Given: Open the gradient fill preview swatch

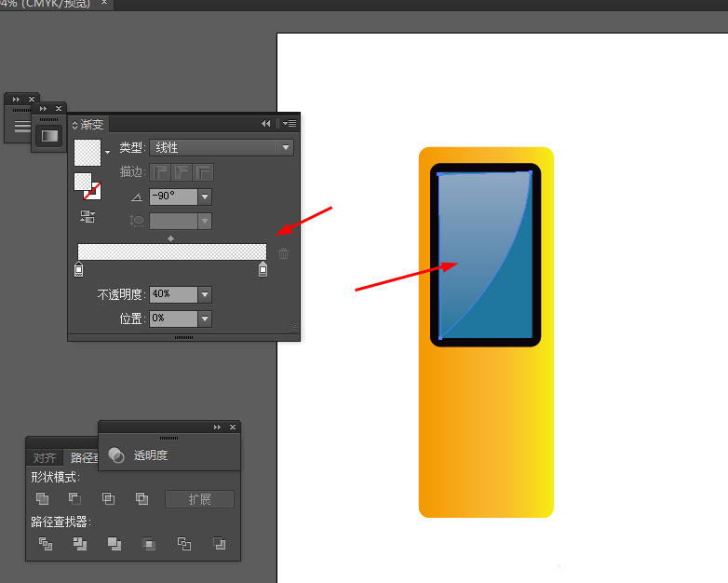Looking at the screenshot, I should (88, 153).
